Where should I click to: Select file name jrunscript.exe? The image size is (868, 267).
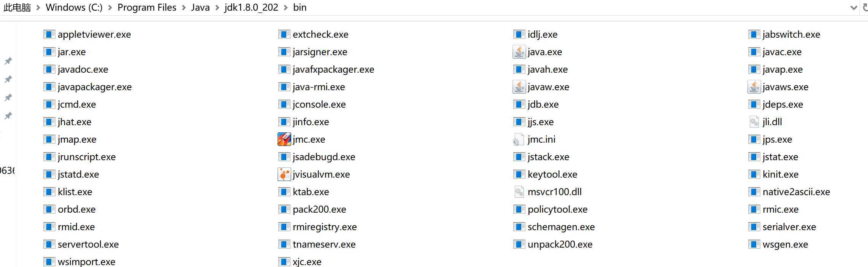click(87, 157)
